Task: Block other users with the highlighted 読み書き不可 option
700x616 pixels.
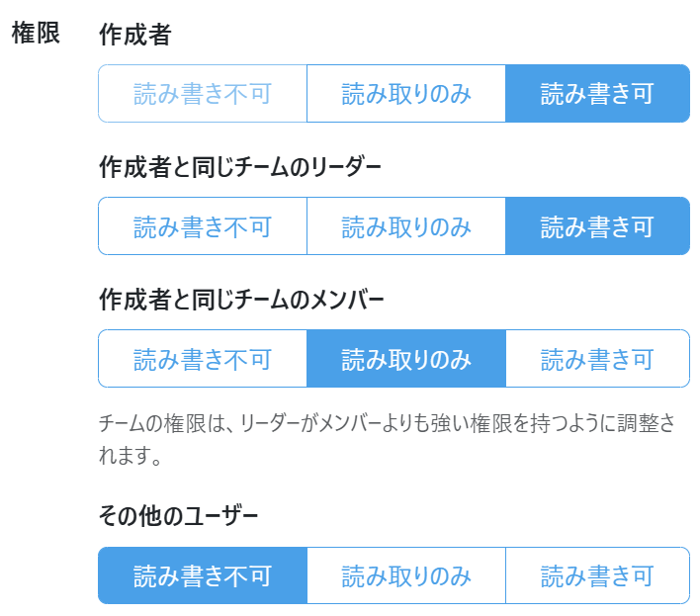Action: [x=203, y=575]
